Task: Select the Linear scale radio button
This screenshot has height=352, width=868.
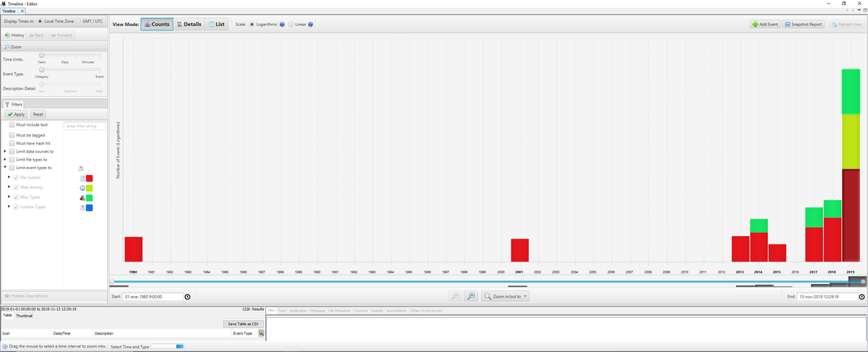Action: (x=291, y=25)
